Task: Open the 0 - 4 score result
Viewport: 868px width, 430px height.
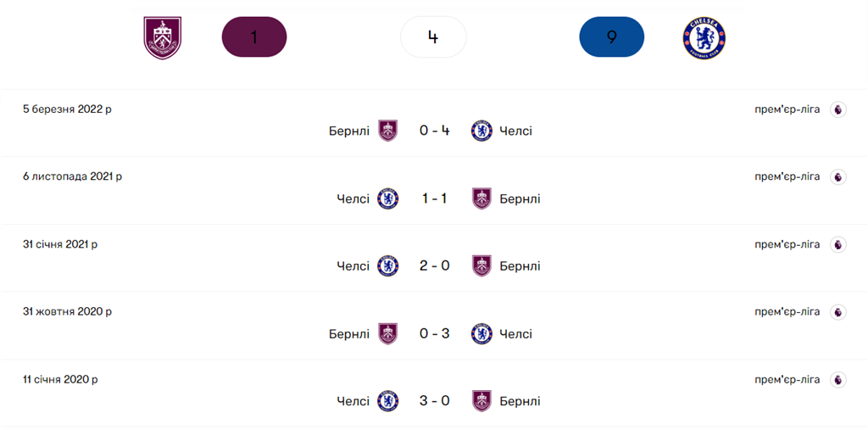Action: coord(434,131)
